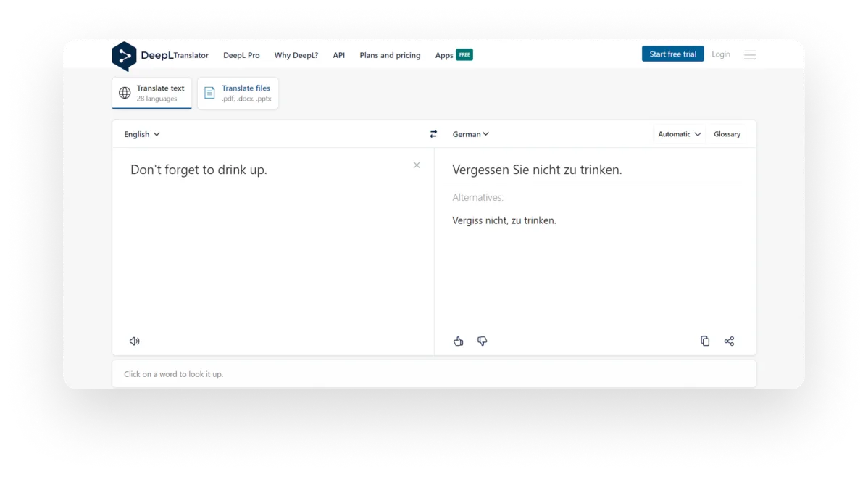Swap source and target languages
Image resolution: width=868 pixels, height=477 pixels.
point(433,133)
